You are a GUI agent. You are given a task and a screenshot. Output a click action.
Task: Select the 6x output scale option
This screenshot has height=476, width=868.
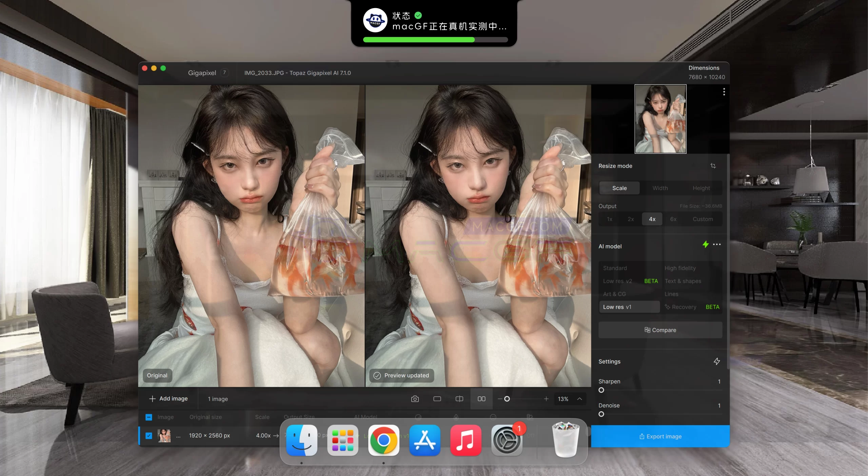click(673, 219)
